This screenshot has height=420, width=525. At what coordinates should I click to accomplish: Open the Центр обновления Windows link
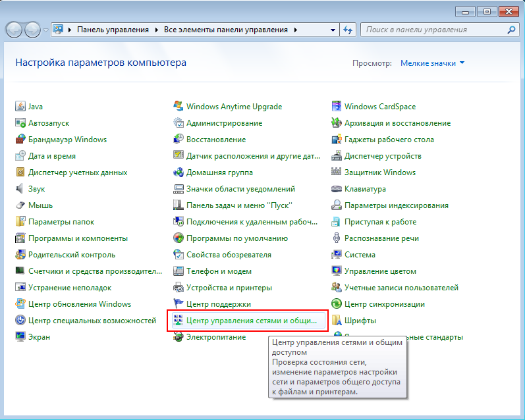click(x=79, y=303)
